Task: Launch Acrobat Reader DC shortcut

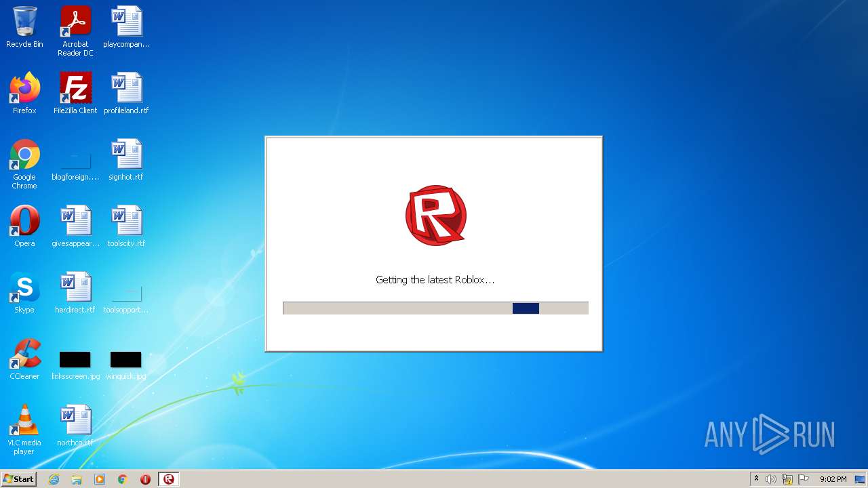Action: tap(75, 31)
